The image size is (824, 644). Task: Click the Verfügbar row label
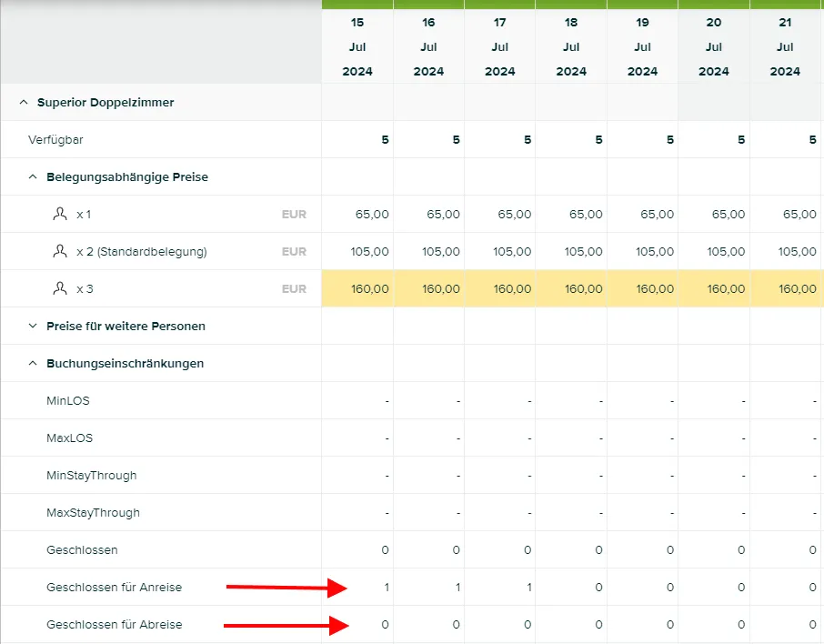tap(55, 140)
